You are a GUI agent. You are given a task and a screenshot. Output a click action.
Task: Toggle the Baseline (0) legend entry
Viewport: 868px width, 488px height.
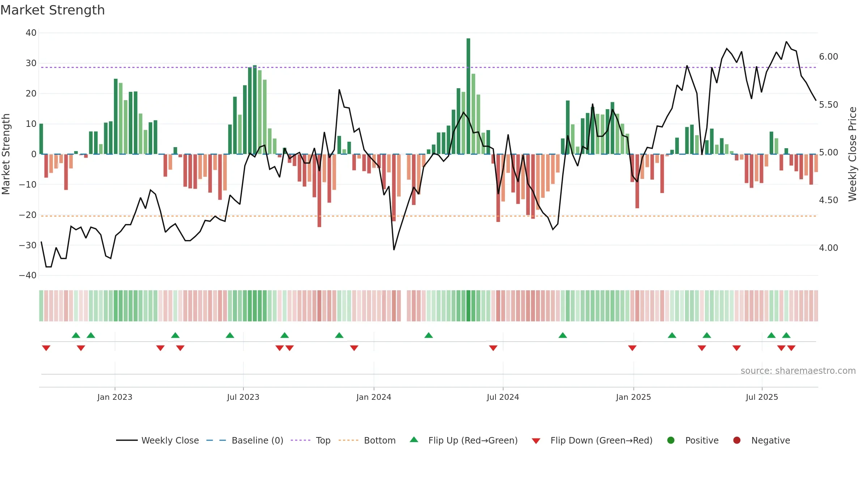pos(244,440)
